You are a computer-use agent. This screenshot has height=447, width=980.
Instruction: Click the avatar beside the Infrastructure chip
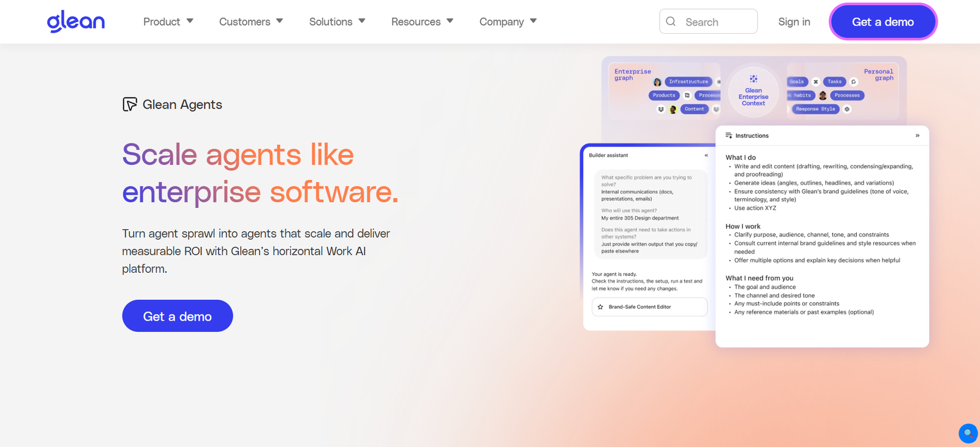click(657, 82)
